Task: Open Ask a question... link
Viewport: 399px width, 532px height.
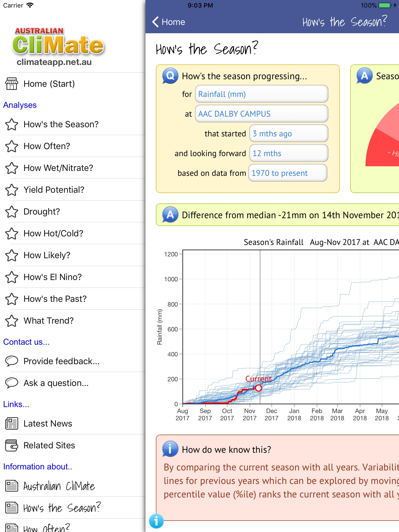Action: pyautogui.click(x=73, y=383)
